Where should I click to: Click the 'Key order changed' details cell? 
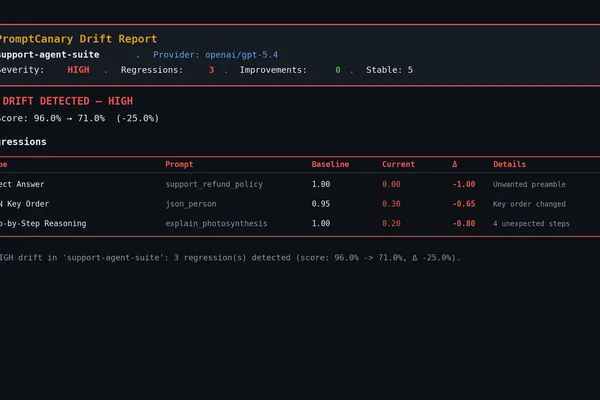[x=529, y=204]
